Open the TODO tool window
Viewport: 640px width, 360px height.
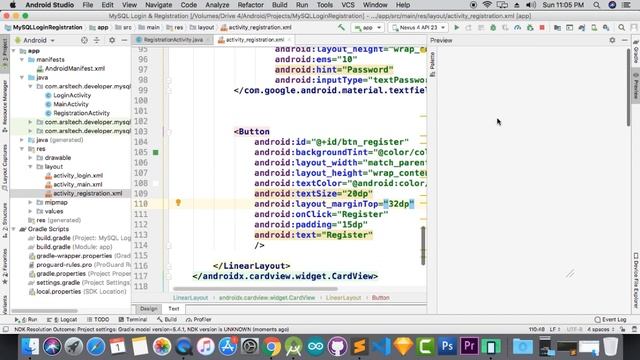(98, 320)
